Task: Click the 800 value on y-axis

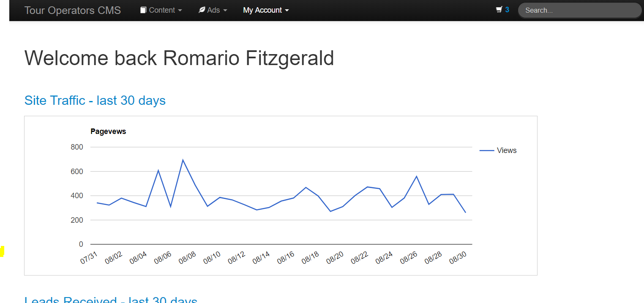Action: 77,147
